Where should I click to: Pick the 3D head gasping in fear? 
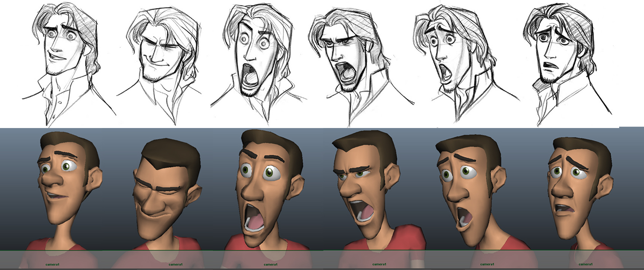pos(471,192)
